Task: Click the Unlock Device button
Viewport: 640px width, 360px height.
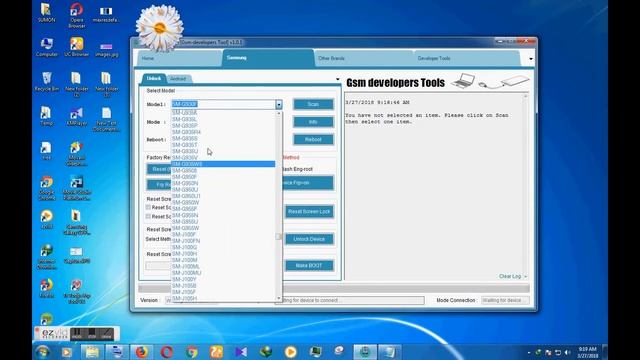Action: click(309, 239)
